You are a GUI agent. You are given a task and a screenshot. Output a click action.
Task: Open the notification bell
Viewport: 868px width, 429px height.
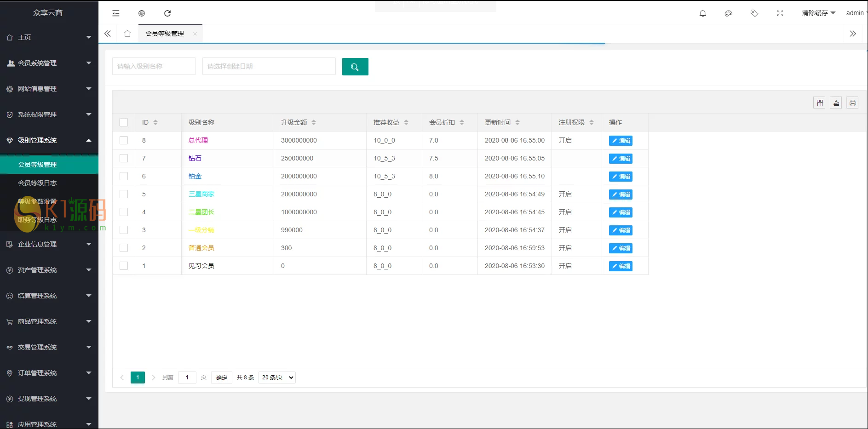[x=702, y=13]
